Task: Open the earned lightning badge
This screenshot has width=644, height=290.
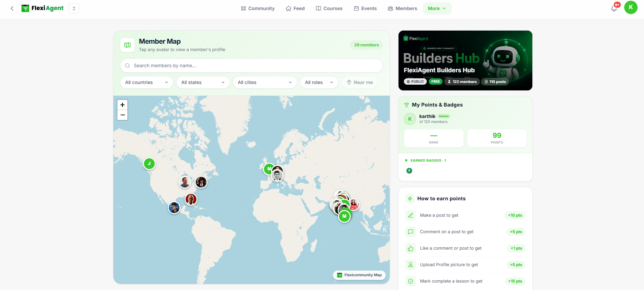Action: 409,171
